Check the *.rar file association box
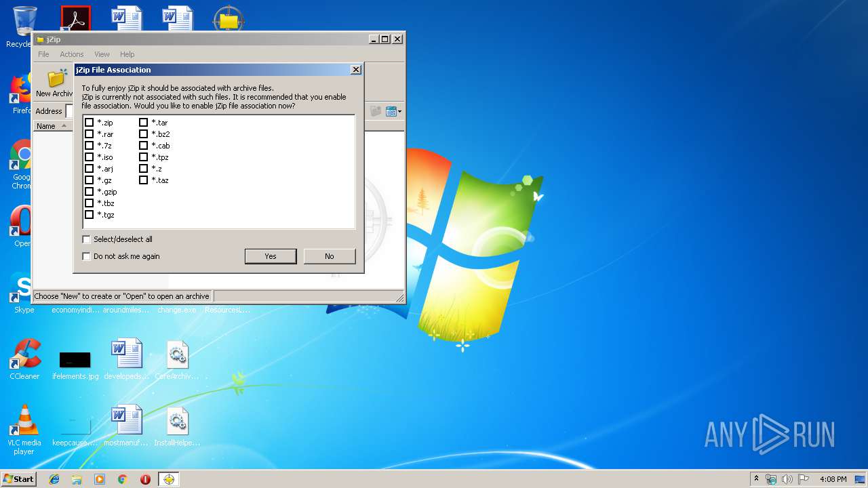Image resolution: width=868 pixels, height=488 pixels. [89, 134]
